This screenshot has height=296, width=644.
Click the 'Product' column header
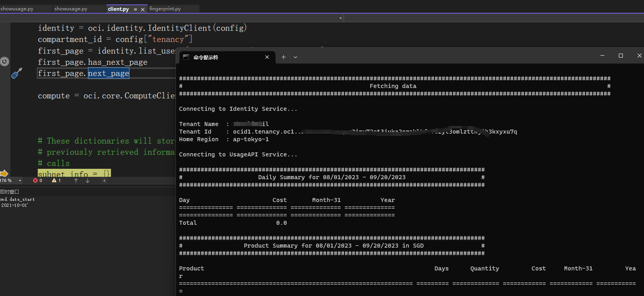[x=191, y=268]
